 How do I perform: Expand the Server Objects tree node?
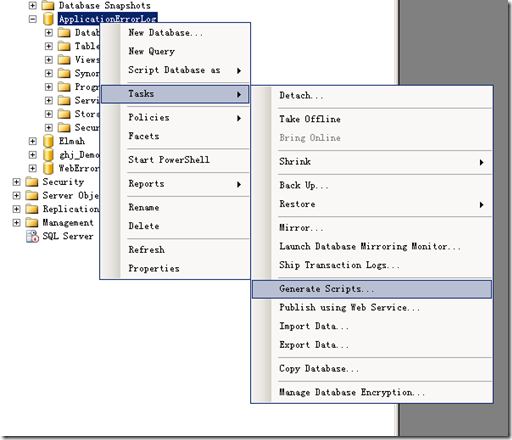click(16, 195)
